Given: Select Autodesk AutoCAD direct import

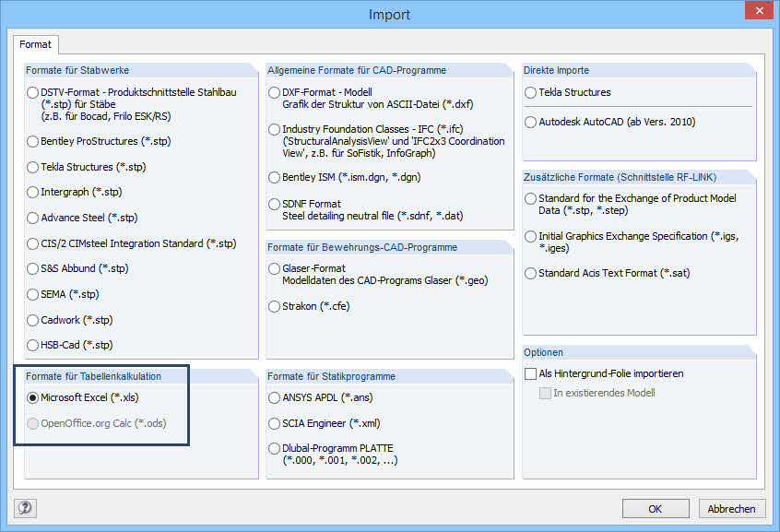Looking at the screenshot, I should click(528, 121).
